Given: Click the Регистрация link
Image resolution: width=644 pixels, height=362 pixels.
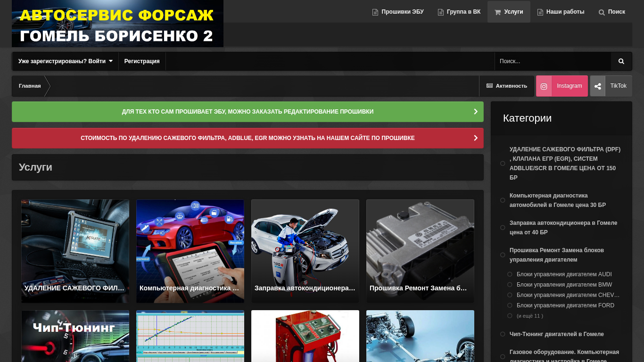Looking at the screenshot, I should pyautogui.click(x=142, y=61).
